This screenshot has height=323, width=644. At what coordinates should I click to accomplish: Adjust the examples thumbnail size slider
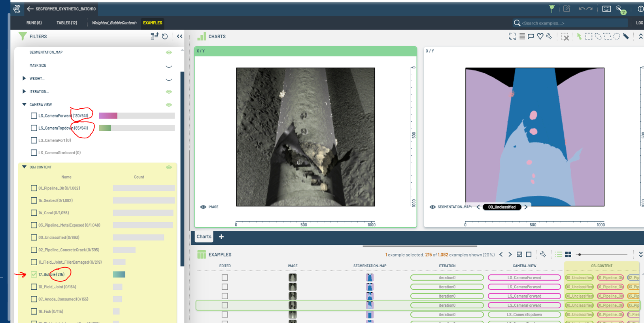pos(580,255)
